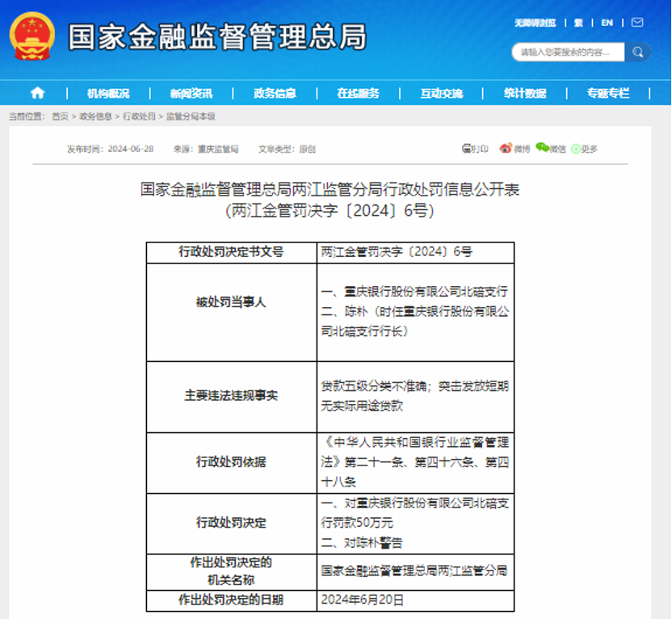Go to the home icon in the nav bar
This screenshot has height=619, width=672.
(37, 93)
